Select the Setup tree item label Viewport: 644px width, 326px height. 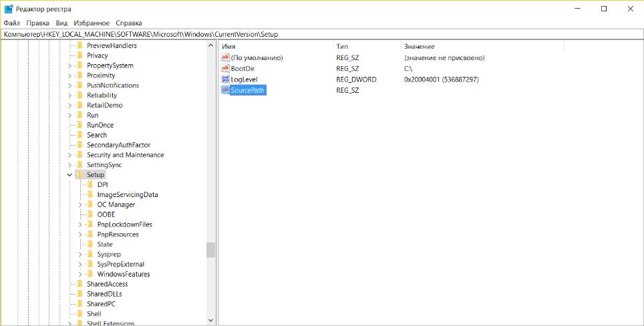(x=96, y=175)
